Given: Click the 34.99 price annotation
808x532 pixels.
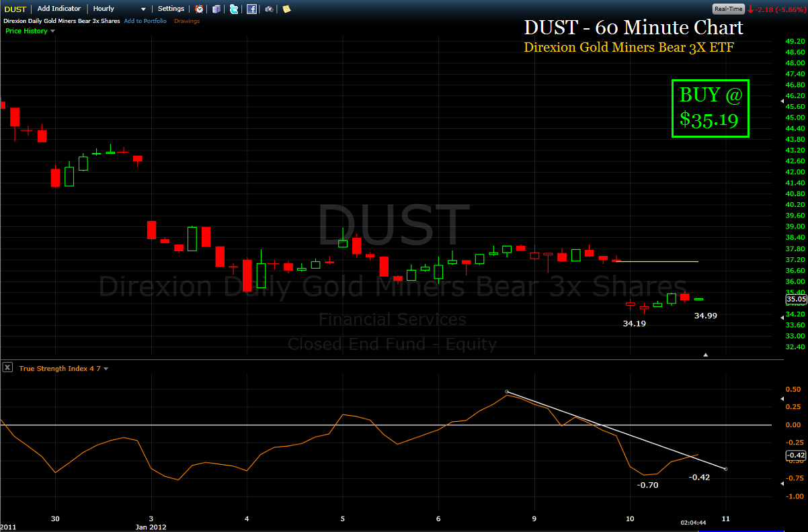Looking at the screenshot, I should point(706,315).
